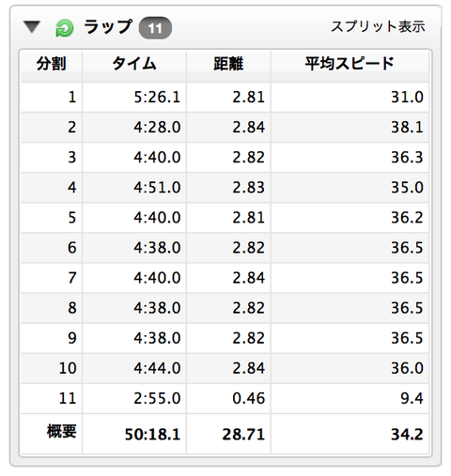Sort by 平均スピード column header
Screen dimensions: 451x476
point(350,65)
